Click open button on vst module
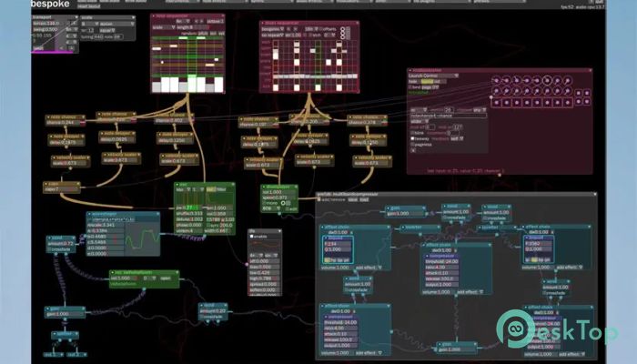 pyautogui.click(x=166, y=278)
